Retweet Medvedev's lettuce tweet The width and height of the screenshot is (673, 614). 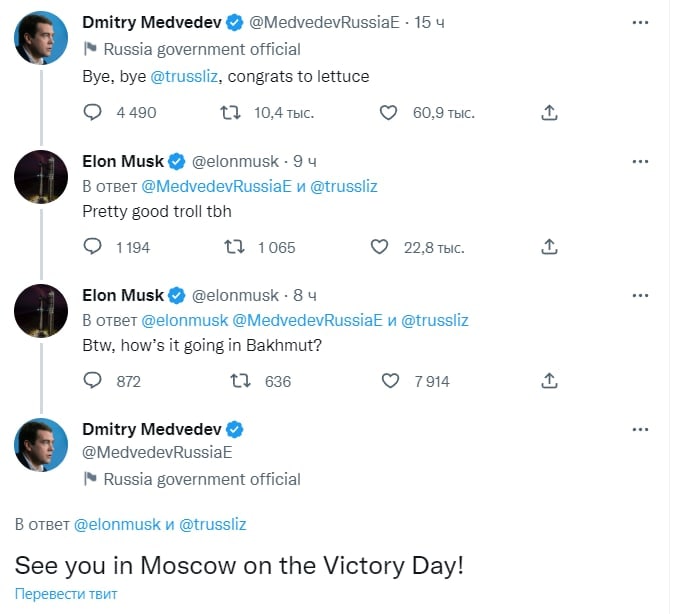229,113
